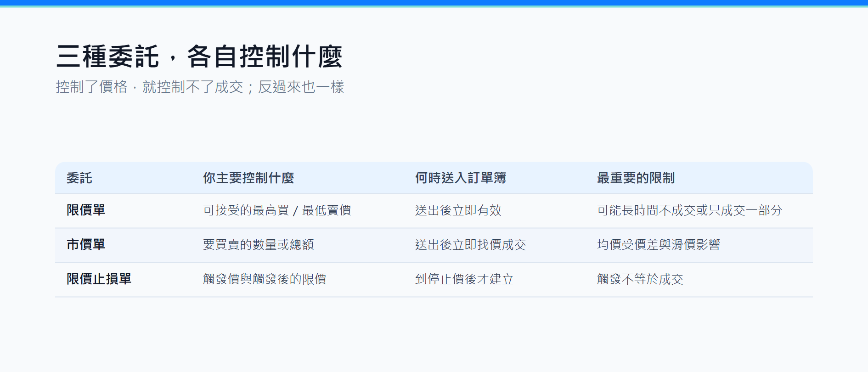The width and height of the screenshot is (868, 372).
Task: Click the cell 觸發價與觸發後的限價
Action: coord(265,279)
